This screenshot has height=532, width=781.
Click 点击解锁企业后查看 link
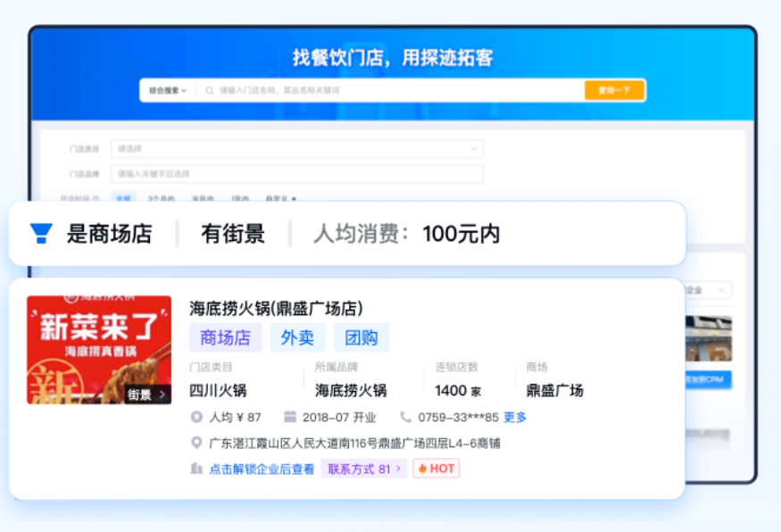pyautogui.click(x=262, y=469)
